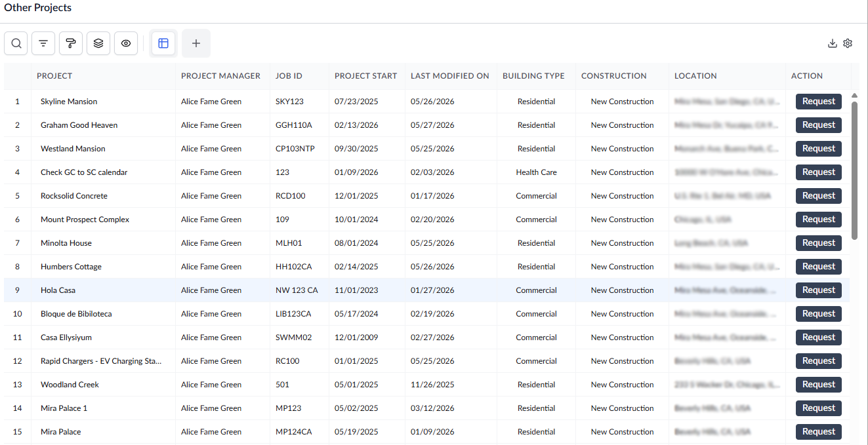Click last modified date 11/26/2025
This screenshot has width=868, height=445.
click(x=432, y=385)
